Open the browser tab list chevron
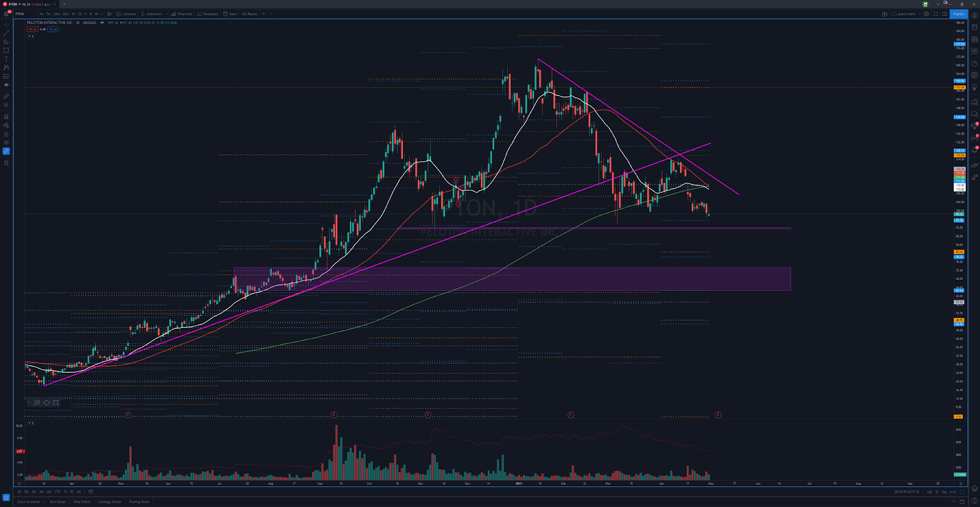Image resolution: width=980 pixels, height=507 pixels. click(938, 4)
